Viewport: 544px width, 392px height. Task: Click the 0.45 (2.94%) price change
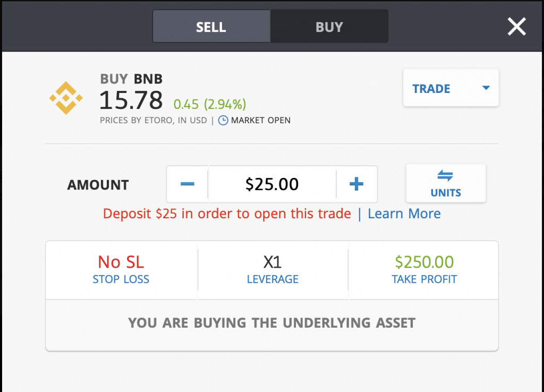[x=209, y=104]
